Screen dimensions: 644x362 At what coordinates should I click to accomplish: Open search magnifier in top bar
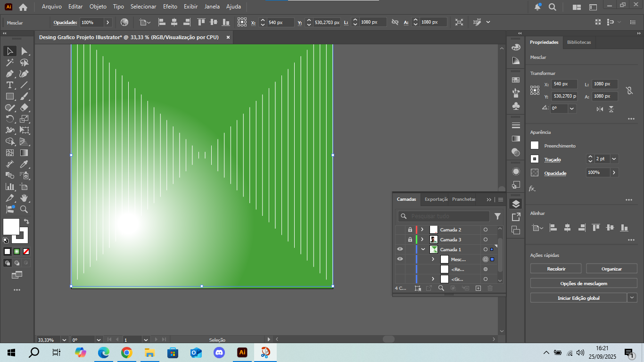tap(552, 7)
